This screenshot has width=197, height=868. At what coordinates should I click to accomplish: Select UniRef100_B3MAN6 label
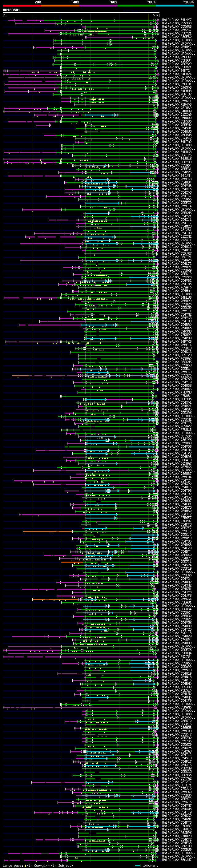pyautogui.click(x=177, y=708)
